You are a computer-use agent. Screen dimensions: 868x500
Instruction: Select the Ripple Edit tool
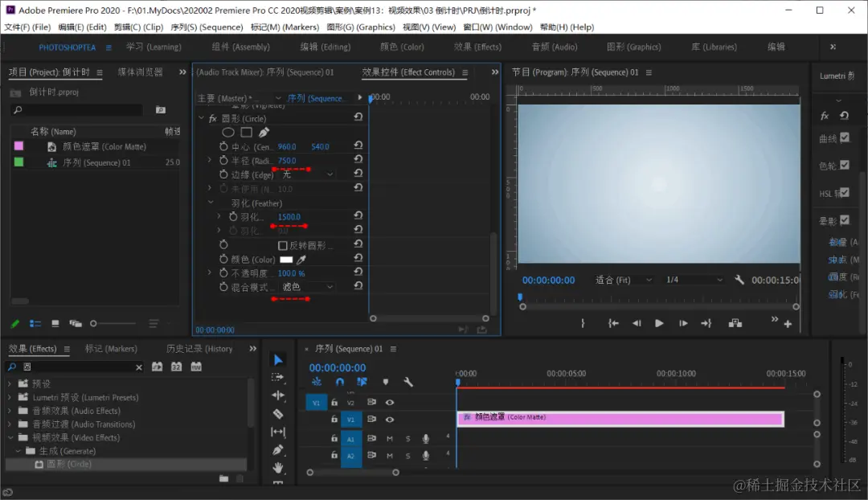(x=278, y=395)
